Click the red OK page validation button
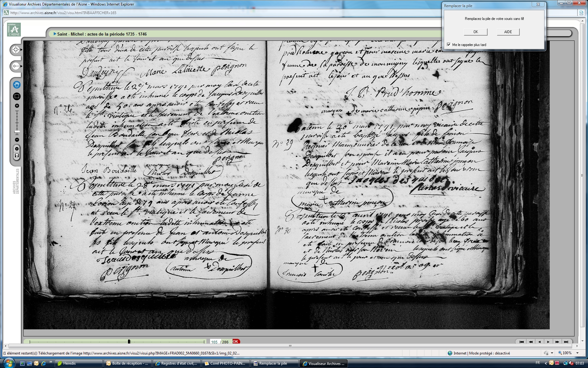Screen dimensions: 588x368 236,341
